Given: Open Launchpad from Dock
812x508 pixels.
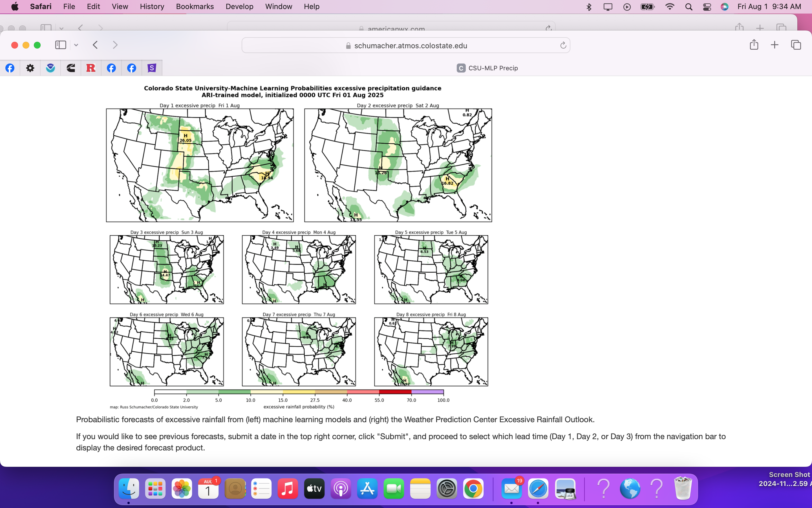Looking at the screenshot, I should point(155,488).
